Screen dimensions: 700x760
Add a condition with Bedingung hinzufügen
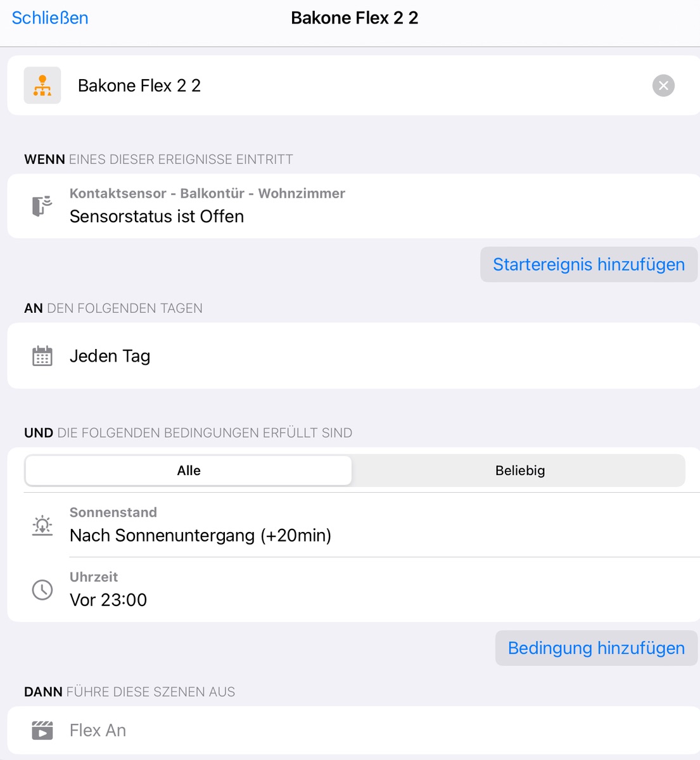click(597, 648)
